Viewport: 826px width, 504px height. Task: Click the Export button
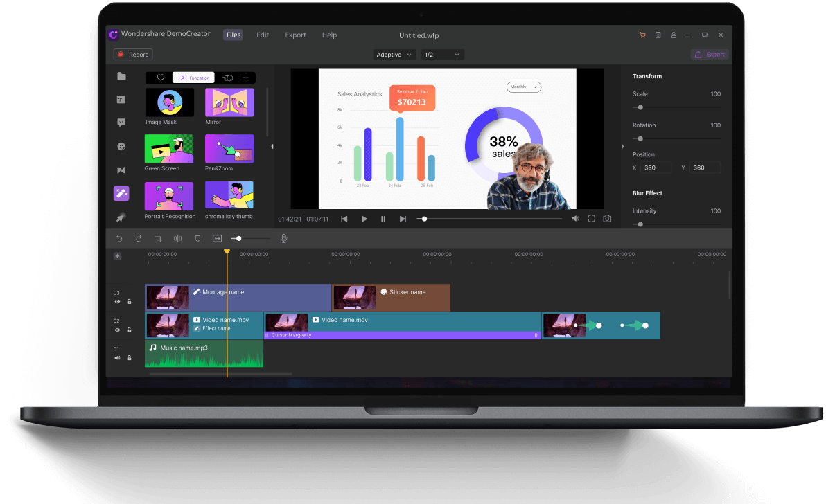710,55
